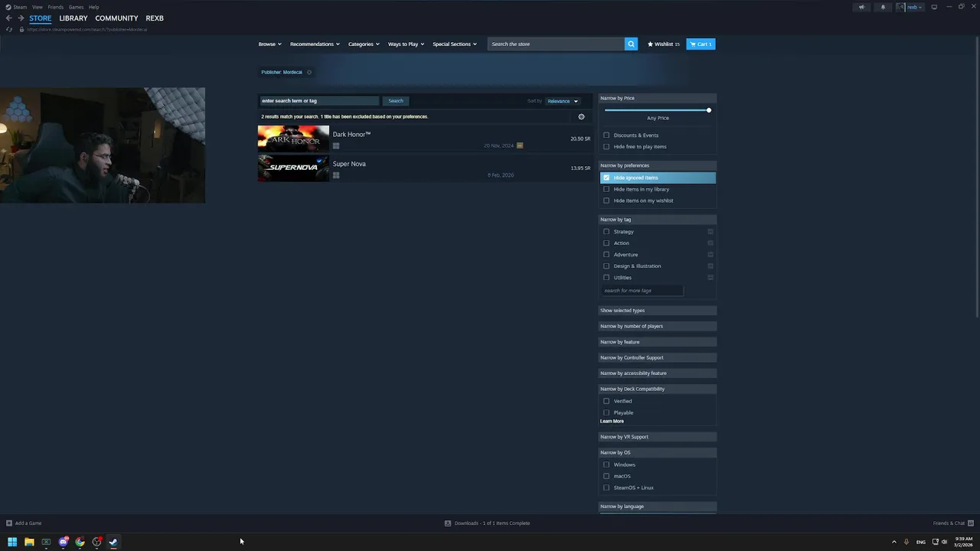Click the Strategy tag exclude icon
The width and height of the screenshot is (980, 551).
710,232
